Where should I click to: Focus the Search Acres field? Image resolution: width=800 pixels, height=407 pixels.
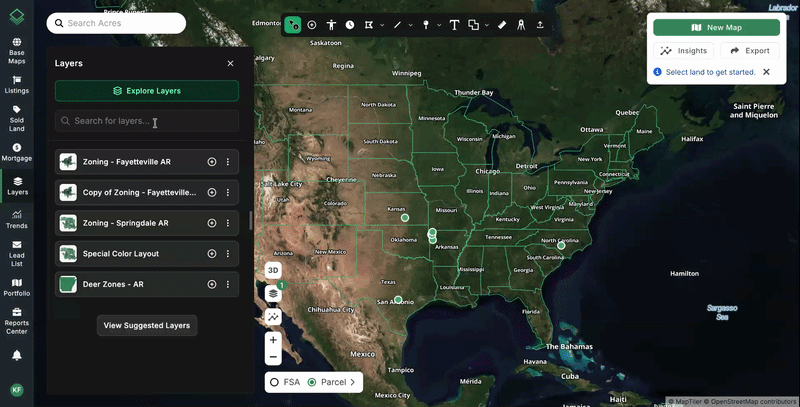[116, 23]
